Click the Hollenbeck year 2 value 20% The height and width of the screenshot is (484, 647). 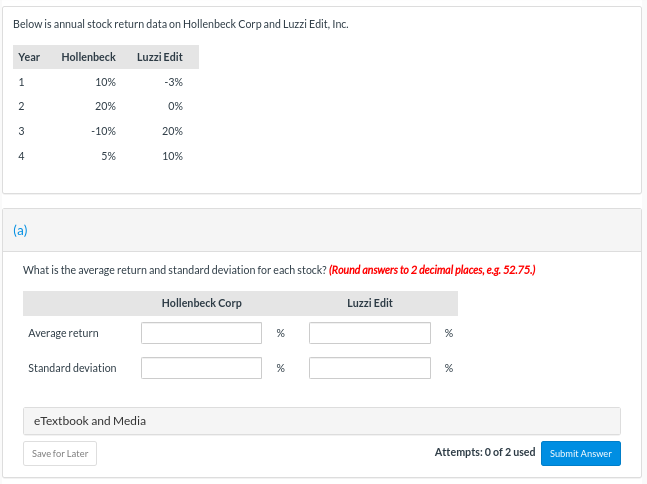click(x=106, y=106)
